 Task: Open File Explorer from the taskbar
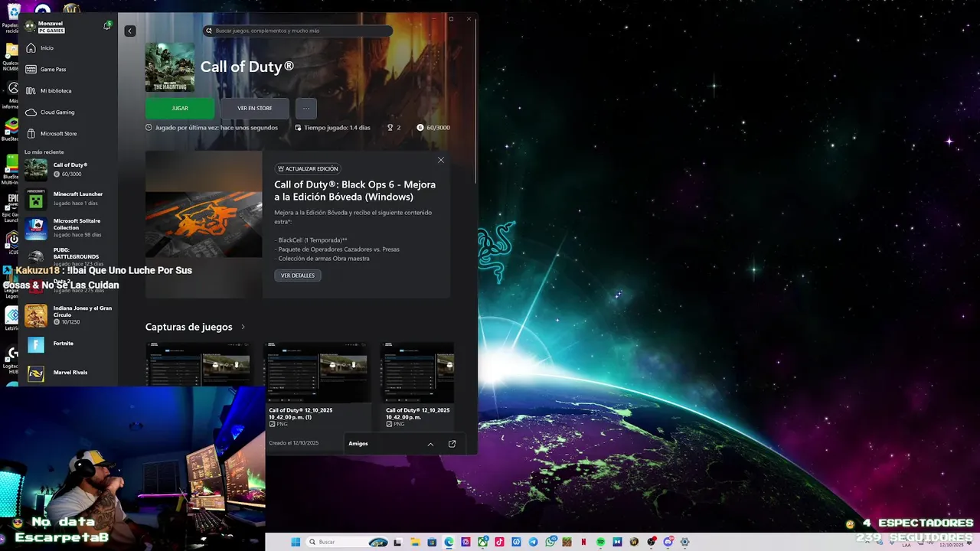[x=415, y=542]
